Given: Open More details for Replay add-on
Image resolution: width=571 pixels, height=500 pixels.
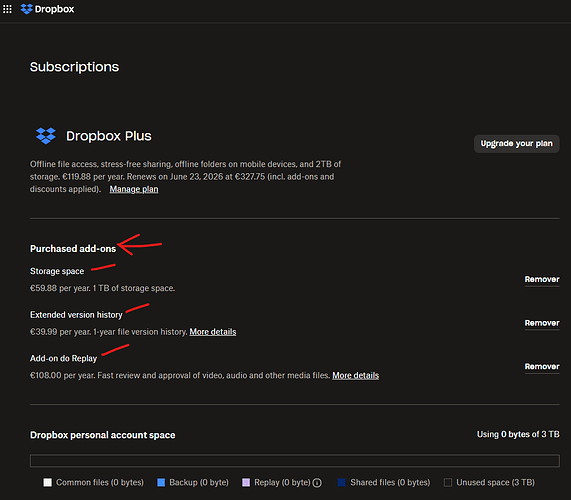Looking at the screenshot, I should point(355,375).
